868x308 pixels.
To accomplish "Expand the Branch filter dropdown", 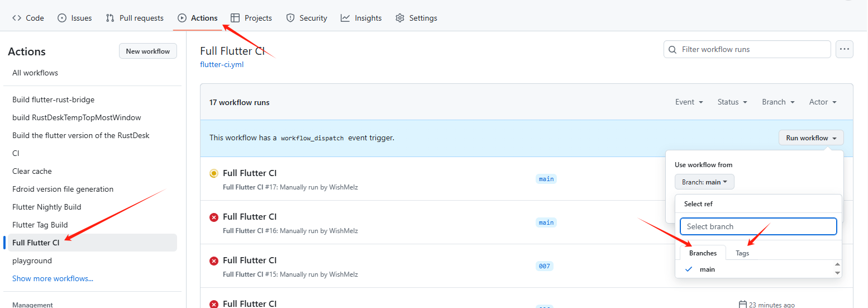I will pyautogui.click(x=778, y=102).
